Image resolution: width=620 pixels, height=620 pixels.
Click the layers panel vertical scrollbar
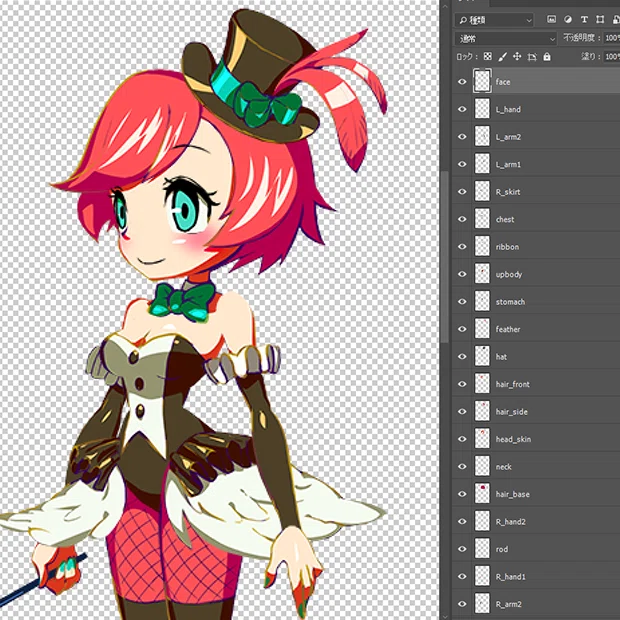445,256
